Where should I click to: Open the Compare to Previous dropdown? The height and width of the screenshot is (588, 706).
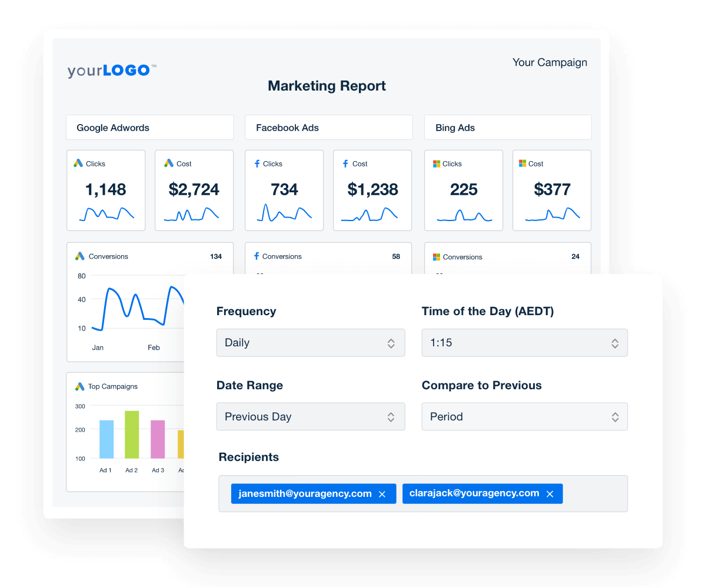tap(524, 416)
